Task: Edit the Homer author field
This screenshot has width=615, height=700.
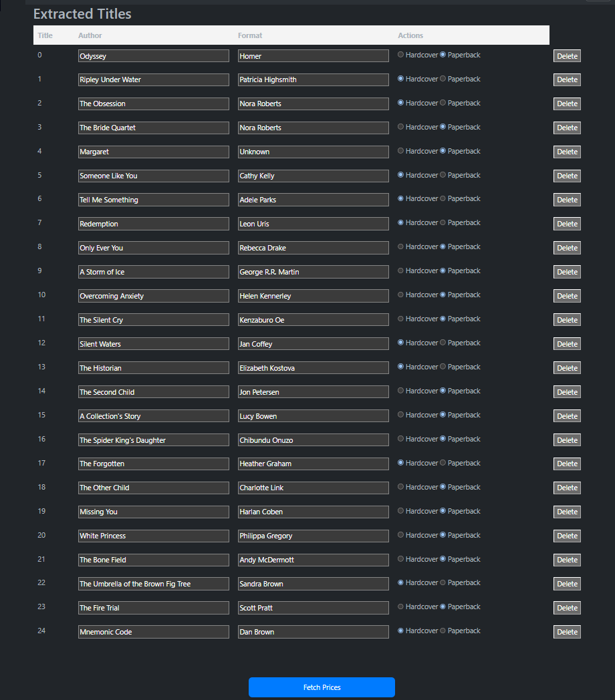Action: pos(314,56)
